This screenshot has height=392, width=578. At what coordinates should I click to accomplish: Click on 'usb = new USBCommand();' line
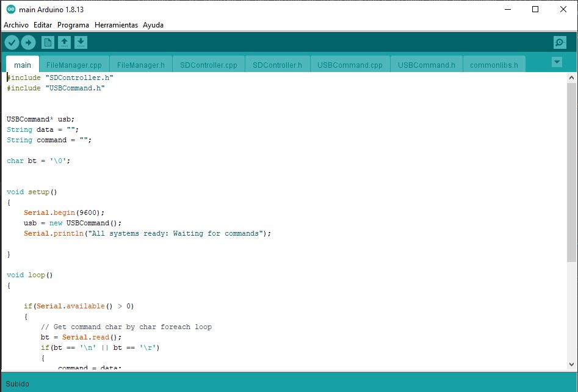pyautogui.click(x=73, y=223)
